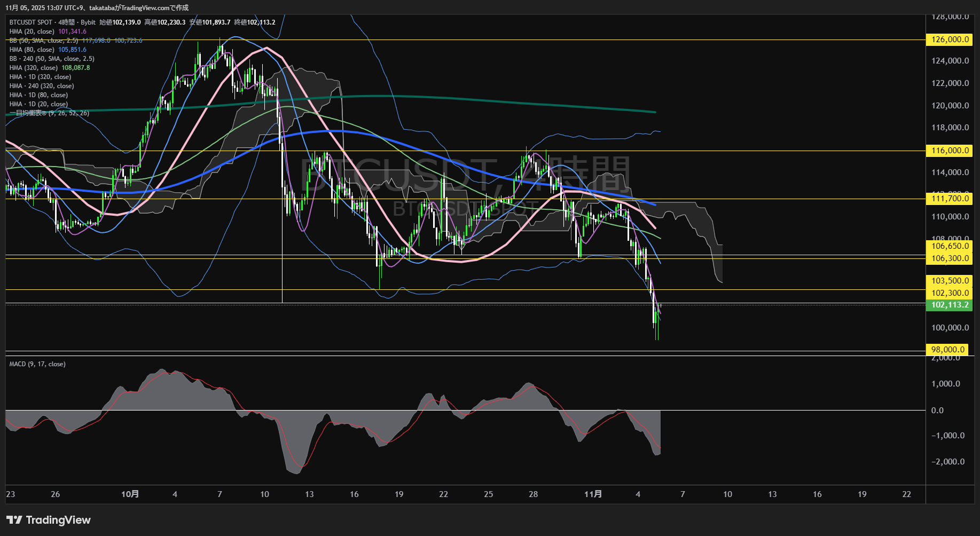Click the 11月 marker on time axis
The image size is (980, 536).
[593, 494]
